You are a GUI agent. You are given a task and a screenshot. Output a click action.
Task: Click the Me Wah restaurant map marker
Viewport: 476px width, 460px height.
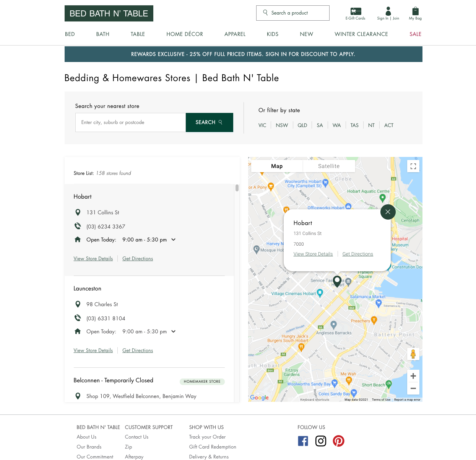[x=349, y=380]
